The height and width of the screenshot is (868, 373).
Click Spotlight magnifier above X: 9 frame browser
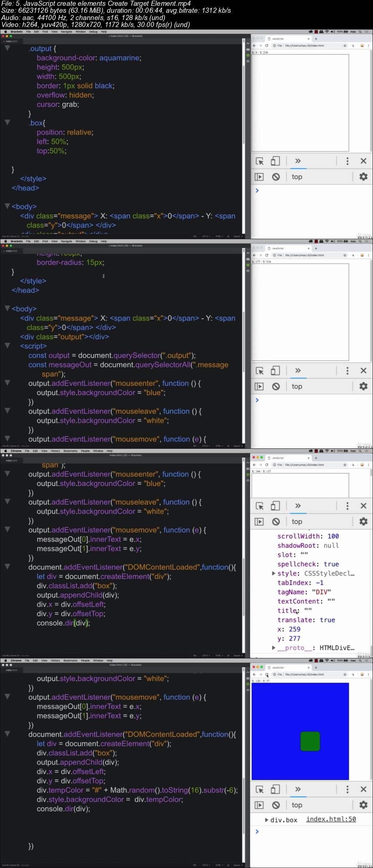click(360, 32)
